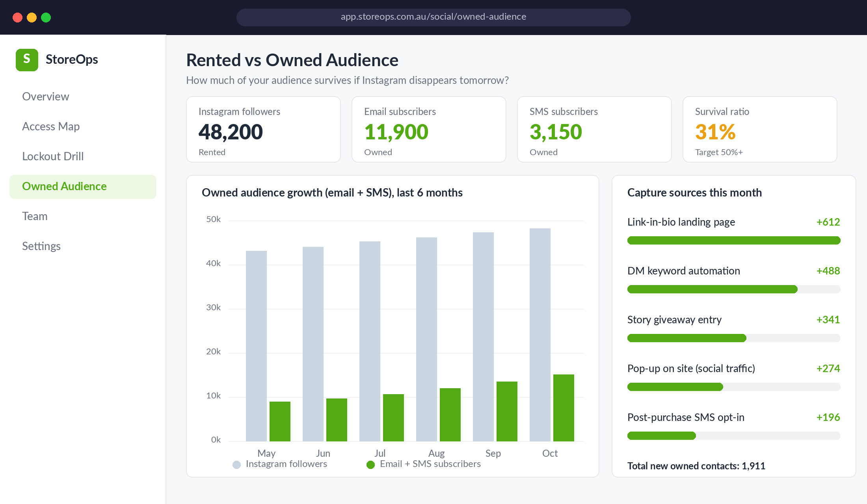Click the +612 capture count

click(x=828, y=222)
